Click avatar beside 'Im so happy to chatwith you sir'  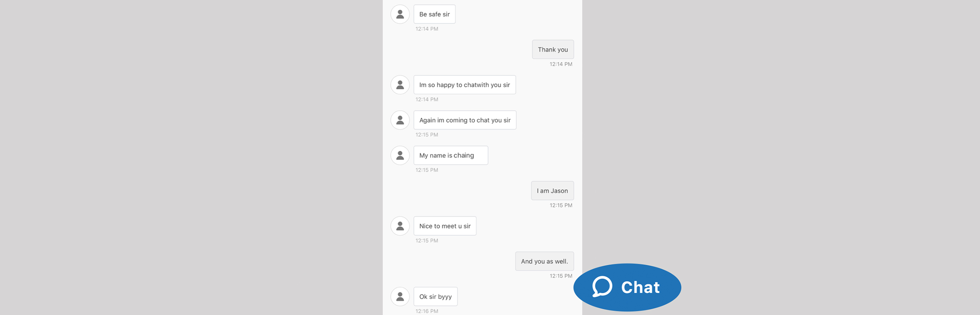(x=400, y=85)
